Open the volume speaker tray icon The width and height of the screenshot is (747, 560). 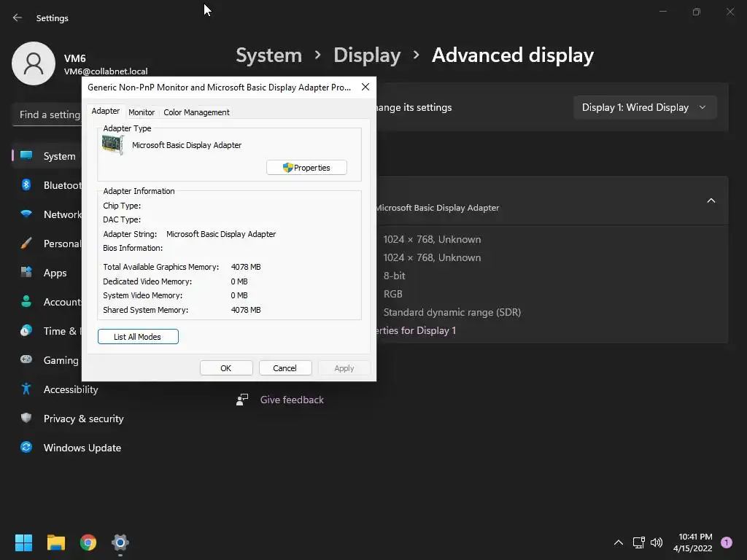[657, 542]
